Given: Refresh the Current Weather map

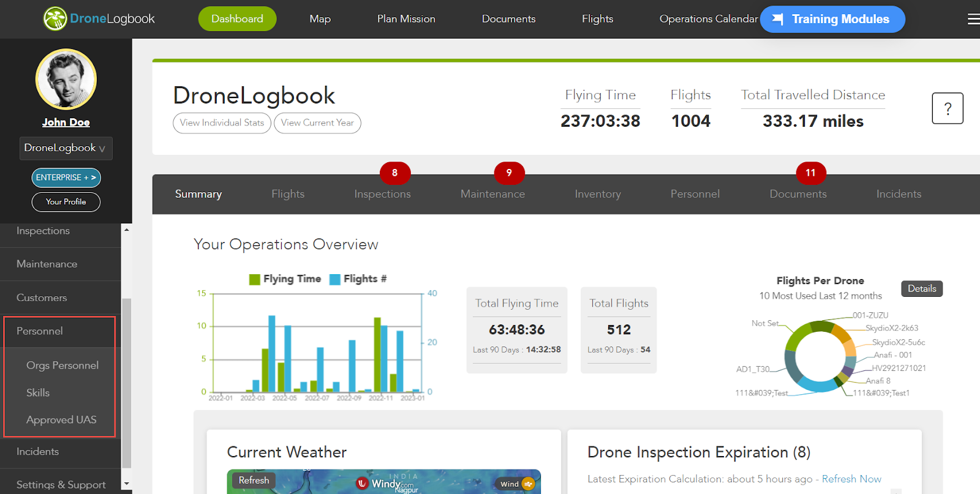Looking at the screenshot, I should click(254, 481).
